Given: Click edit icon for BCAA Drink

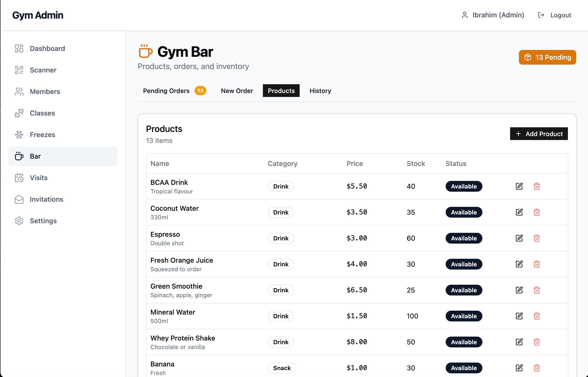Looking at the screenshot, I should pos(519,186).
